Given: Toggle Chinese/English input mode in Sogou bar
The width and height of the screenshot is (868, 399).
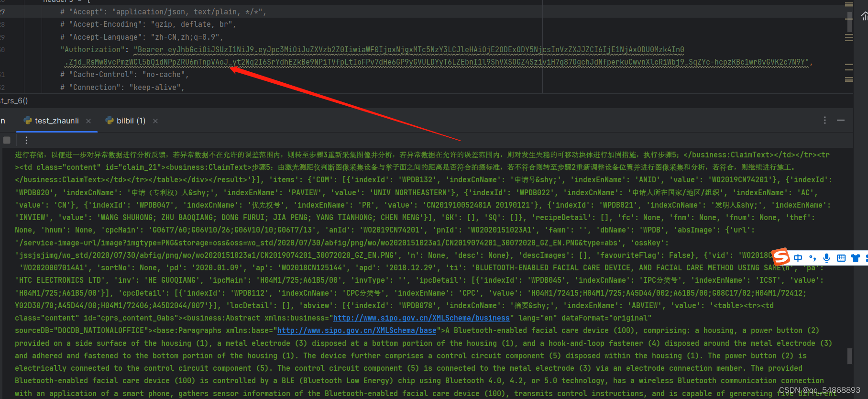Looking at the screenshot, I should click(x=798, y=258).
